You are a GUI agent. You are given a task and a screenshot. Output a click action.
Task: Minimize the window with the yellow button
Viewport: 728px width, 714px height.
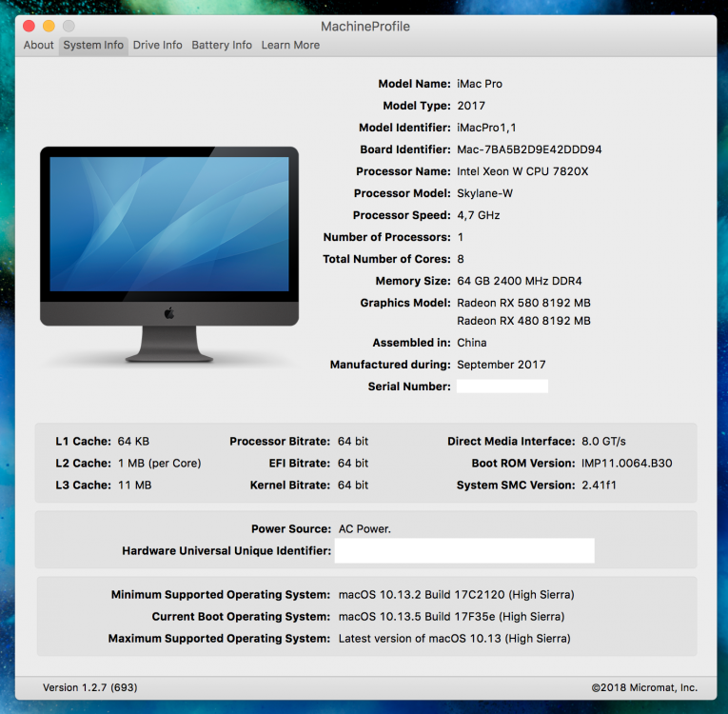click(x=49, y=26)
